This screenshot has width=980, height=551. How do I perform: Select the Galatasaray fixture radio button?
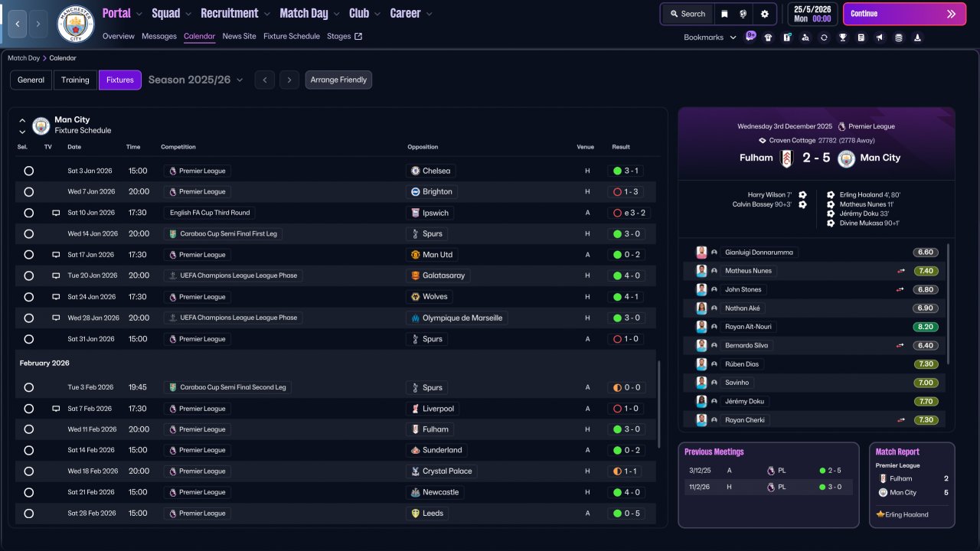[29, 275]
